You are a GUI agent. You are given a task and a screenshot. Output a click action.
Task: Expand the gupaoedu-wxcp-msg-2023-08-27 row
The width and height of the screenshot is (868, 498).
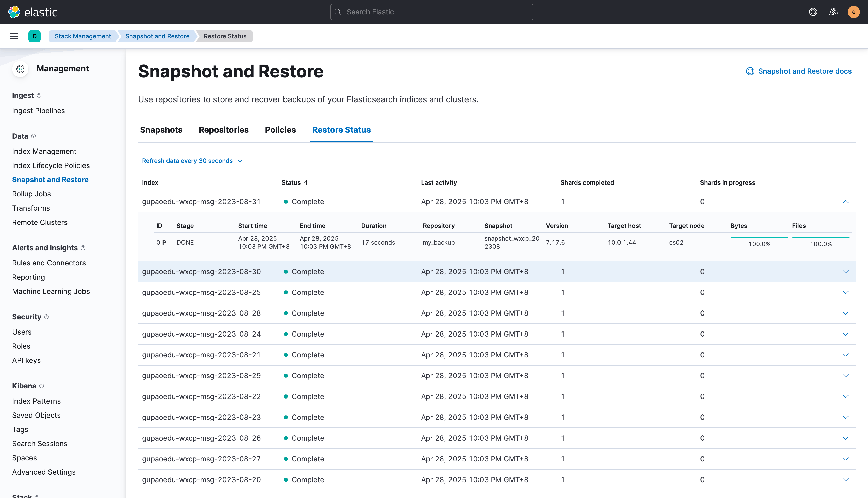click(845, 459)
